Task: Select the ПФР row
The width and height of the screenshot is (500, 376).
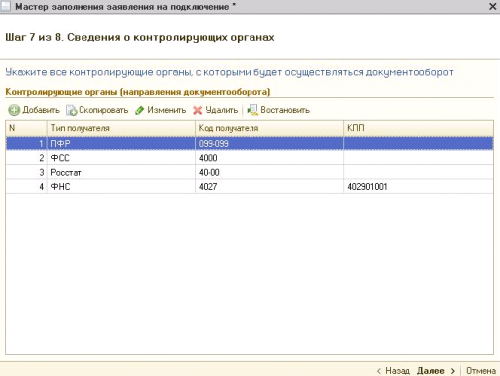Action: (x=249, y=143)
